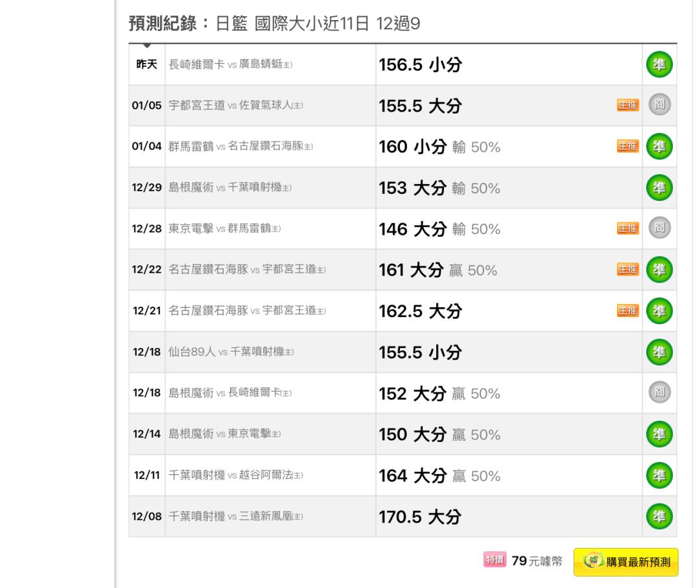700x588 pixels.
Task: Click gray badge on 島根魔術 vs 長崎維爾卡 row
Action: tap(659, 393)
